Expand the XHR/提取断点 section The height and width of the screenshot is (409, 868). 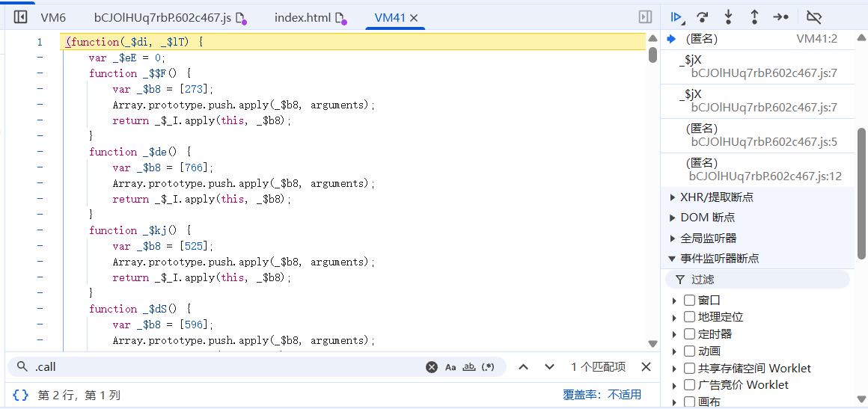[x=716, y=197]
